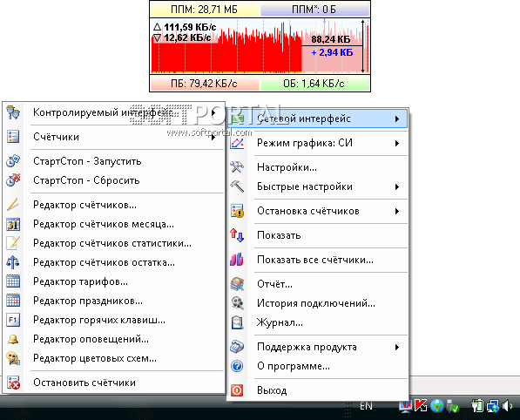
Task: Click the F1 icon for Редактор горячих клавиш
Action: (13, 320)
